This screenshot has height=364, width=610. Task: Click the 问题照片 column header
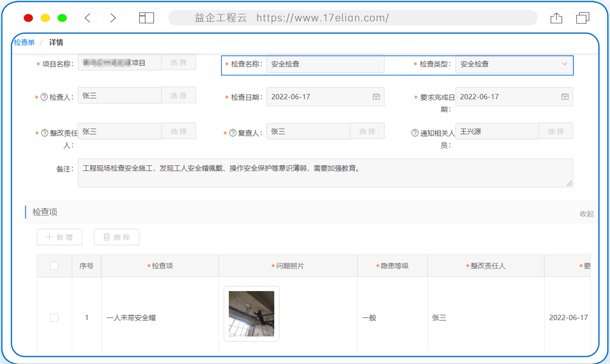[x=288, y=266]
